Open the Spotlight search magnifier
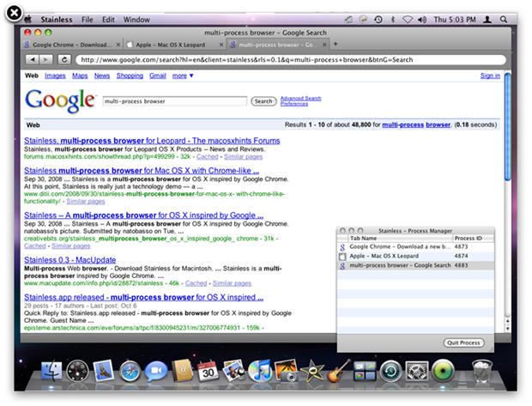Image resolution: width=532 pixels, height=406 pixels. click(504, 20)
